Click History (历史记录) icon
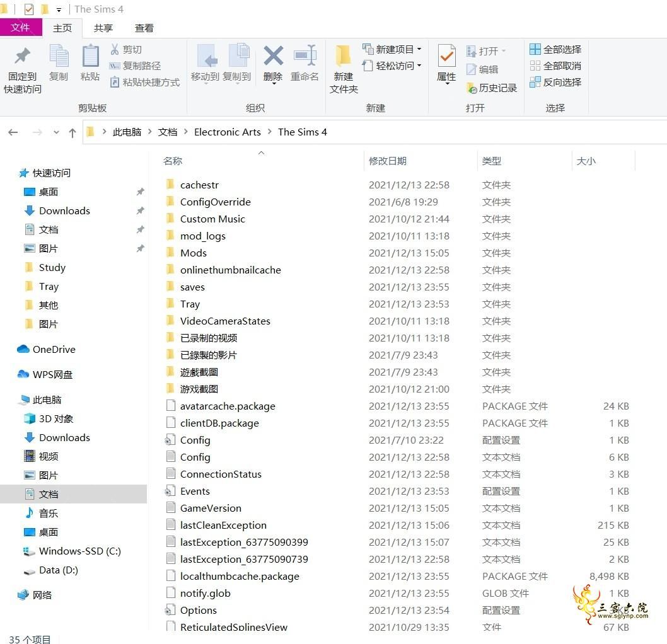 pos(472,88)
